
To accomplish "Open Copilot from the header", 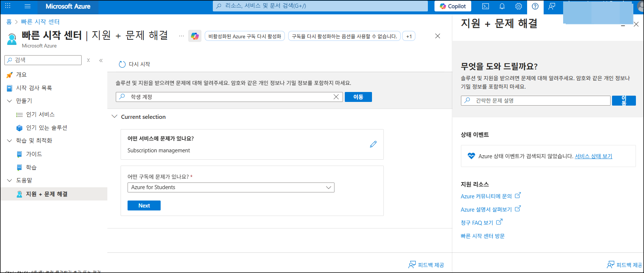I will coord(453,6).
